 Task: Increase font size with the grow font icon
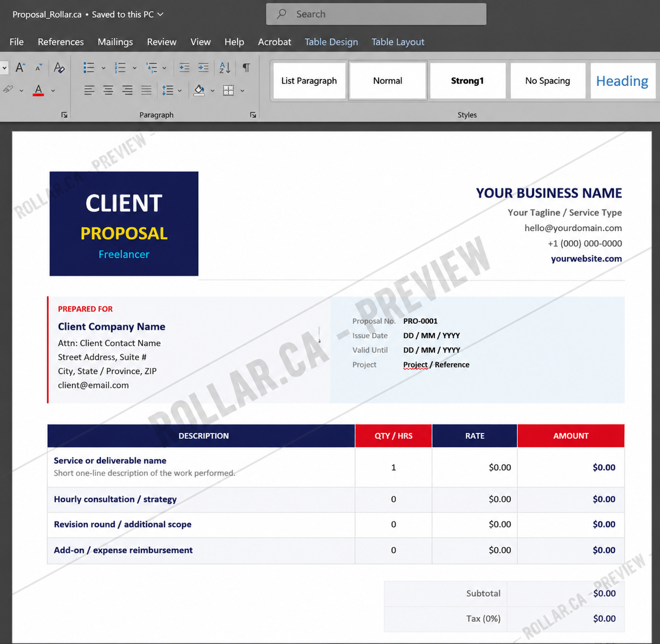pyautogui.click(x=20, y=67)
